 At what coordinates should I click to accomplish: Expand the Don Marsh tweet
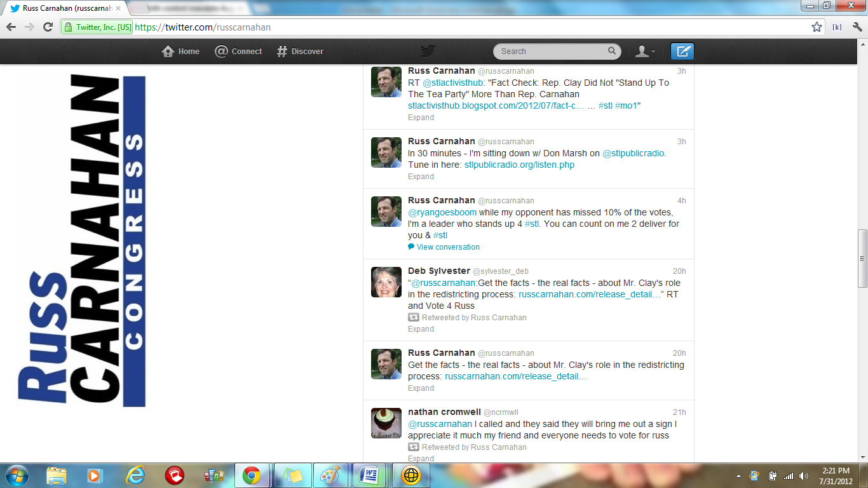(421, 177)
